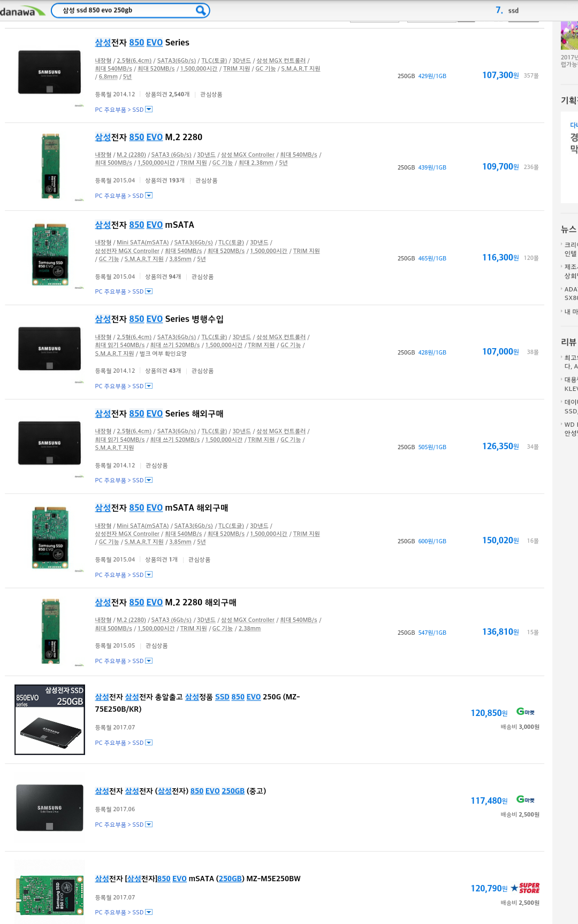The image size is (578, 924).
Task: Expand SSD category dropdown for 850 EVO 250GB (중고)
Action: [149, 824]
